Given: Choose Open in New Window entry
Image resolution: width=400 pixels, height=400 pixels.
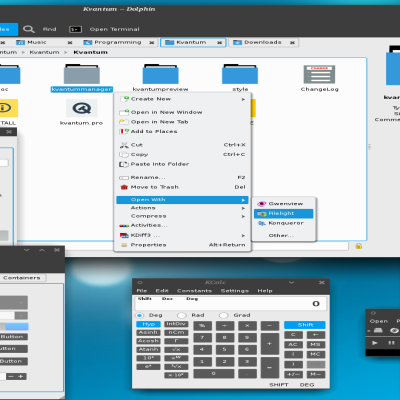Looking at the screenshot, I should click(183, 112).
